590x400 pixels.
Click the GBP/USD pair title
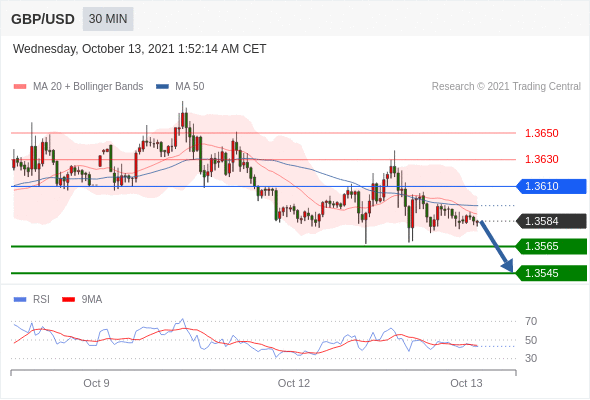(43, 19)
